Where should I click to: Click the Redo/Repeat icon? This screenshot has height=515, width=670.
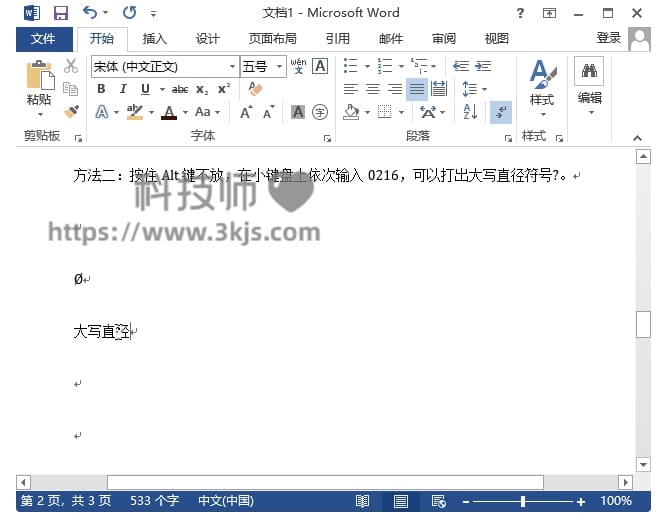click(x=129, y=12)
